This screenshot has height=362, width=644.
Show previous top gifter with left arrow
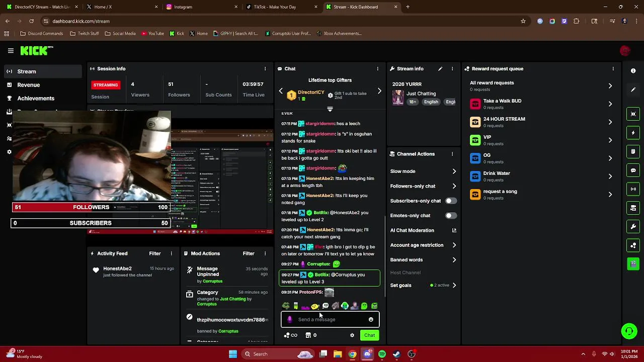coord(281,92)
